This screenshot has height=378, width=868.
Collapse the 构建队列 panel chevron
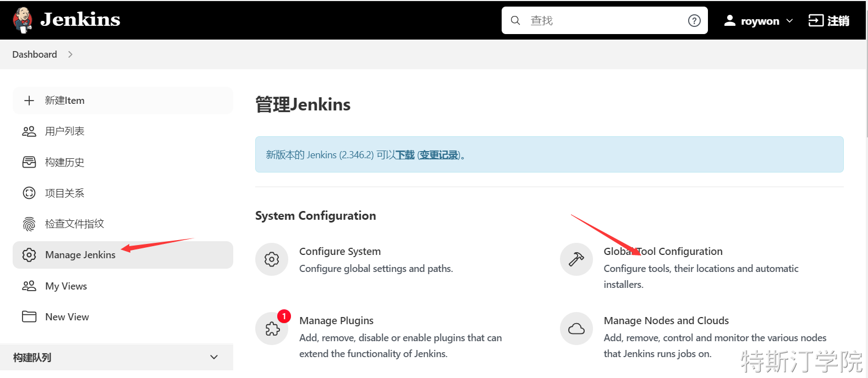pyautogui.click(x=214, y=357)
